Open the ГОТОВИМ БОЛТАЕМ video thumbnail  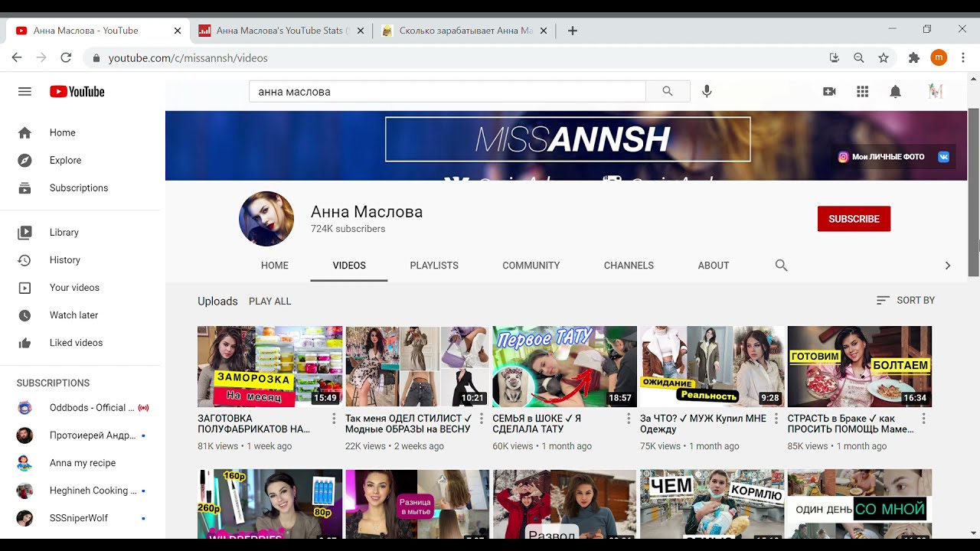[860, 367]
